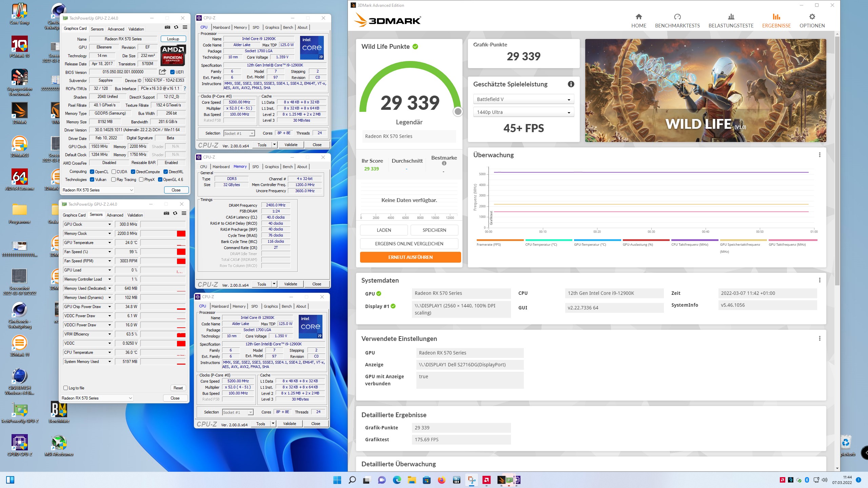Open the MSI Afterburner desktop icon
This screenshot has width=868, height=488.
[59, 445]
